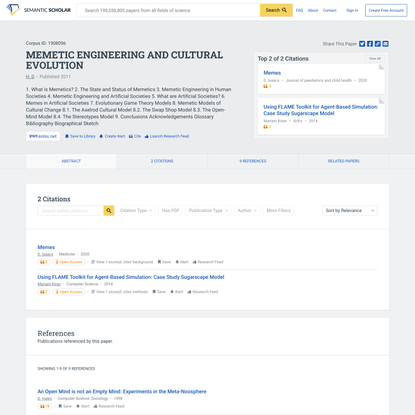Focus the main paper search field
This screenshot has width=415, height=415.
click(x=168, y=10)
